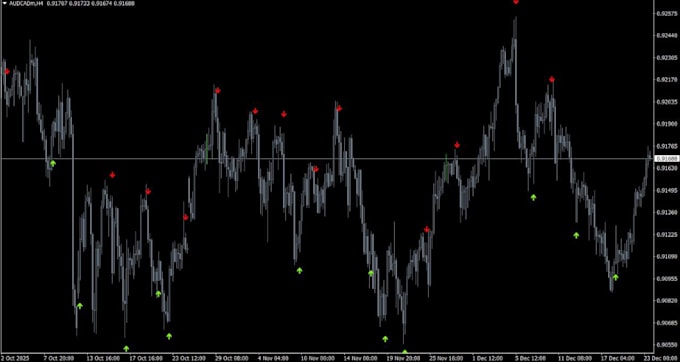Select the red sell arrow at the highest chart peak
The height and width of the screenshot is (362, 680).
(x=516, y=2)
